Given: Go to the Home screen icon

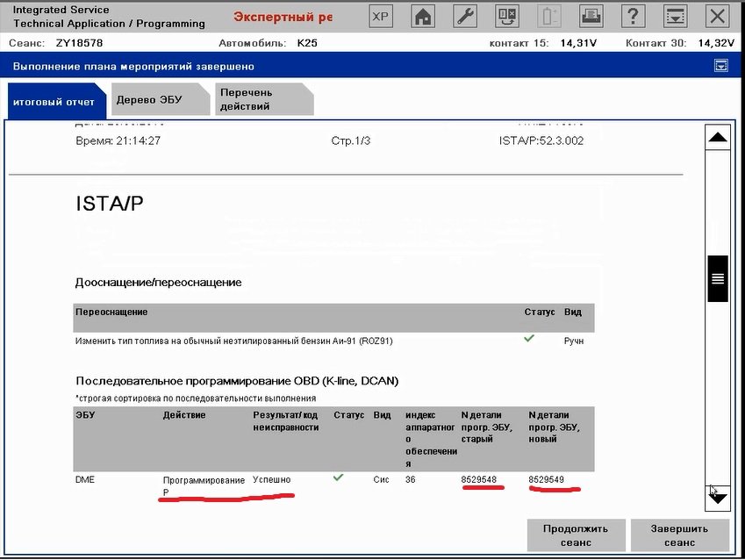Looking at the screenshot, I should [x=424, y=16].
